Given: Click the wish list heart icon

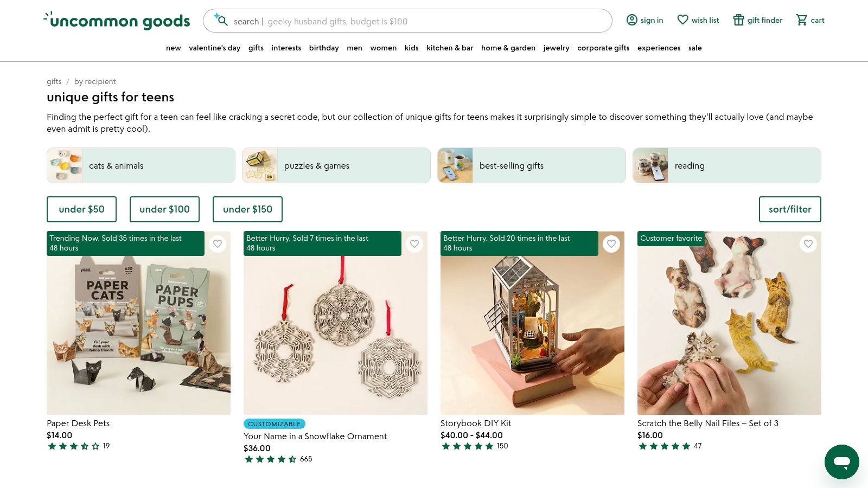Looking at the screenshot, I should point(682,20).
